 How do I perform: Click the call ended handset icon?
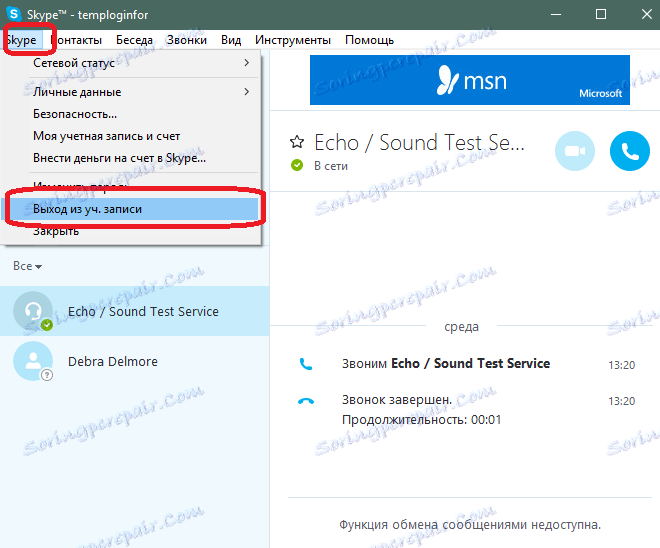(306, 401)
